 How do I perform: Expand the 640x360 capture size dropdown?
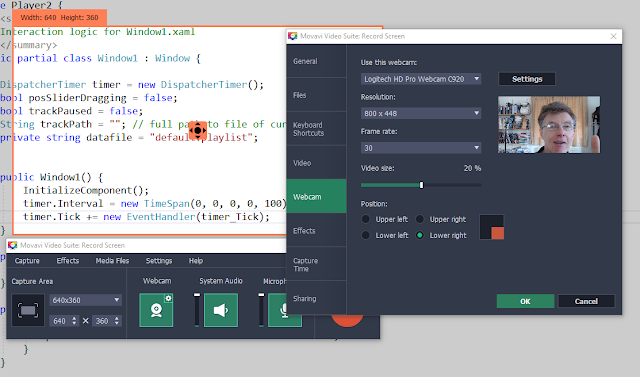86,300
